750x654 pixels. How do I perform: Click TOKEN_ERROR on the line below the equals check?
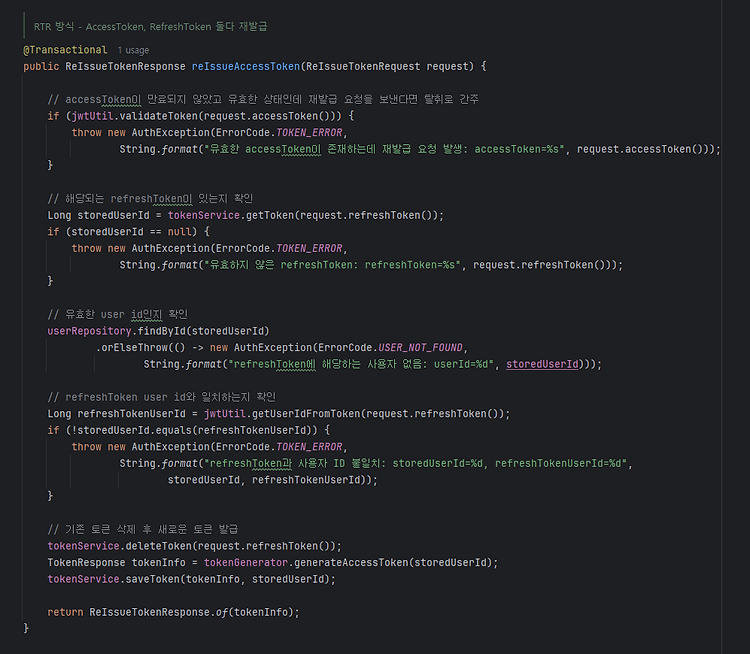click(309, 447)
